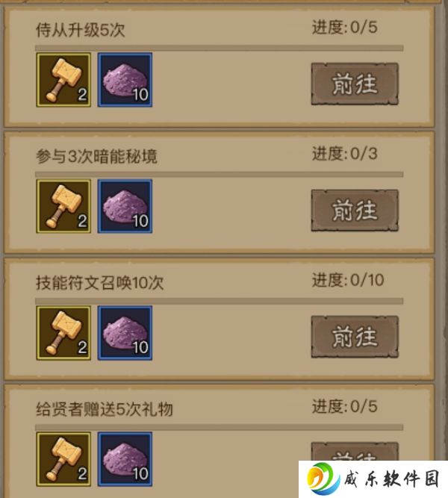Click 前往 button for 技能符文召唤10次
This screenshot has width=448, height=498.
click(x=355, y=337)
